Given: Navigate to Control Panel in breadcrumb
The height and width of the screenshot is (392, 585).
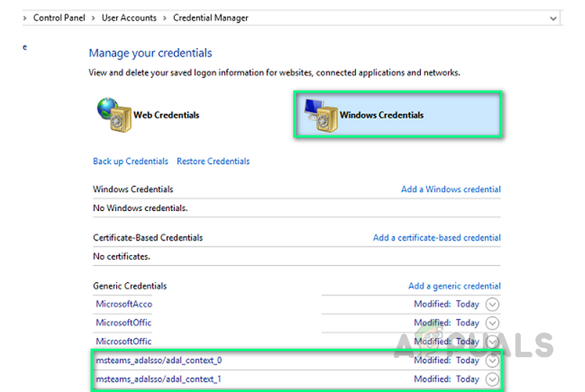Looking at the screenshot, I should 60,18.
